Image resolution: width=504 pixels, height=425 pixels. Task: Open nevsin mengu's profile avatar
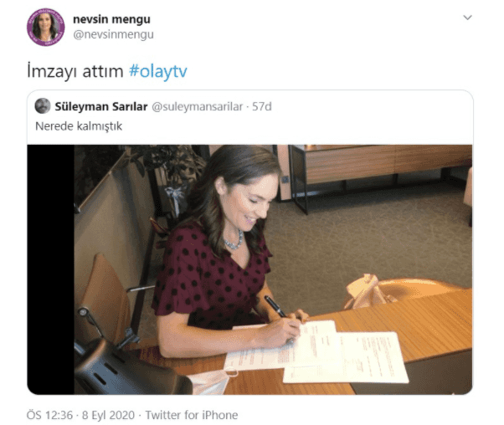point(46,28)
